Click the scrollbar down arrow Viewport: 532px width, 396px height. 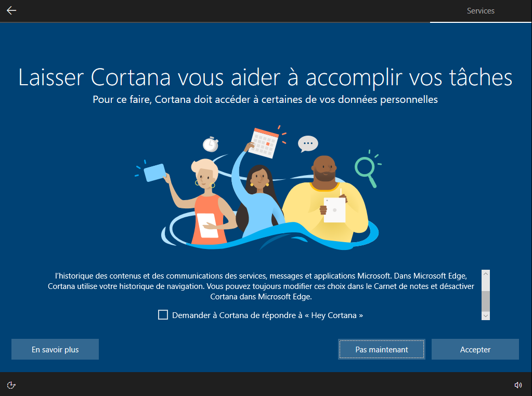pos(486,316)
